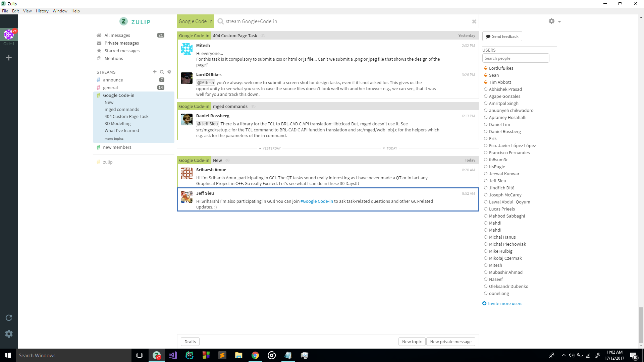
Task: Select user Tim Abbott in users list
Action: (x=500, y=82)
